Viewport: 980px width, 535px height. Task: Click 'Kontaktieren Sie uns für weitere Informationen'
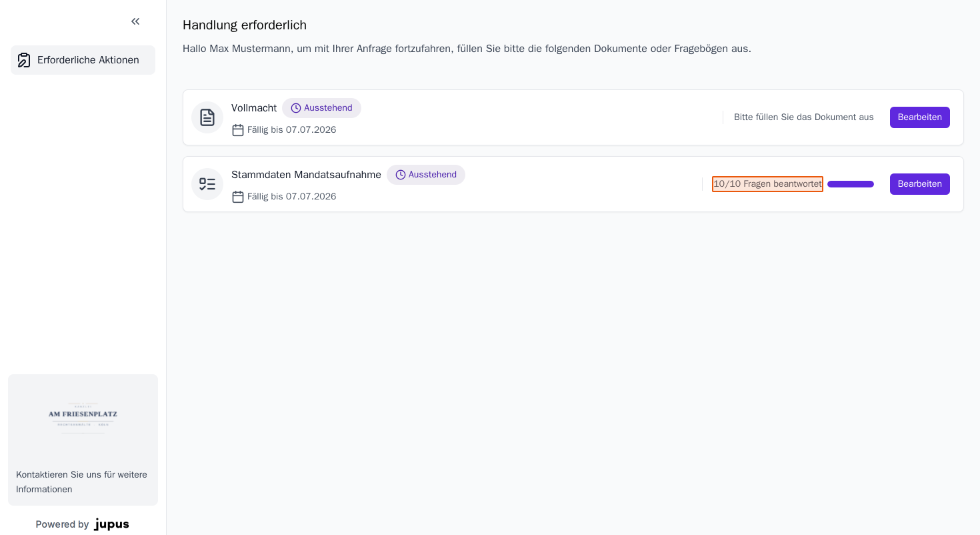[83, 482]
